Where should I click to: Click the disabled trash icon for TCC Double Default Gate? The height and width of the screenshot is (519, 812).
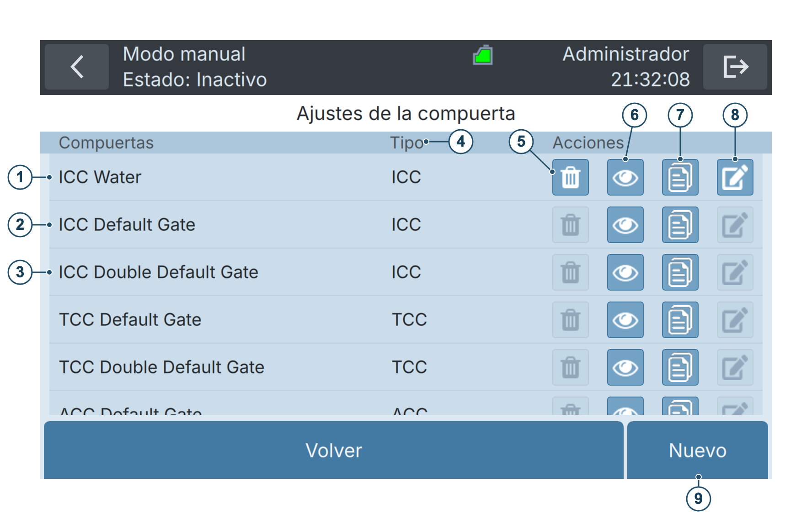point(571,367)
